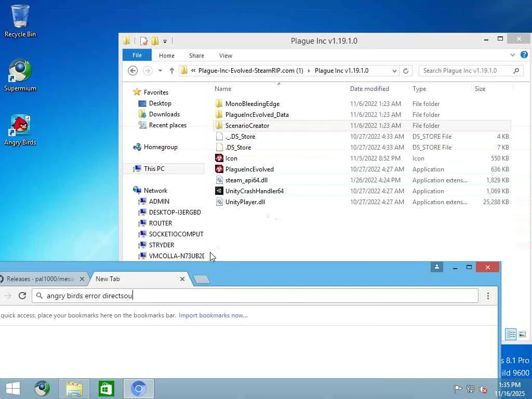
Task: Open Supermium from the taskbar
Action: click(x=42, y=389)
